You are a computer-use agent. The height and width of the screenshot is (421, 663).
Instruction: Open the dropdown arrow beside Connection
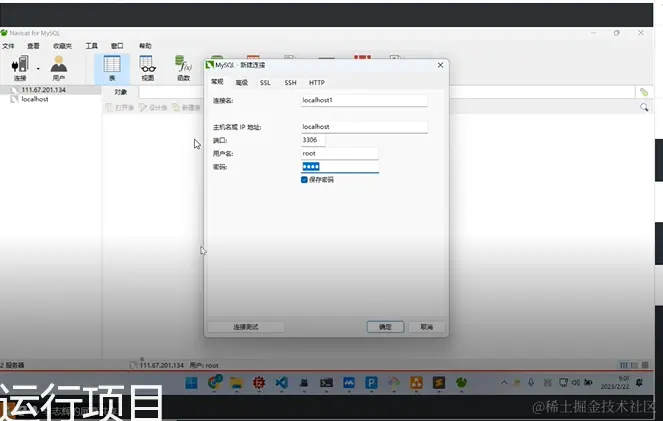click(38, 68)
